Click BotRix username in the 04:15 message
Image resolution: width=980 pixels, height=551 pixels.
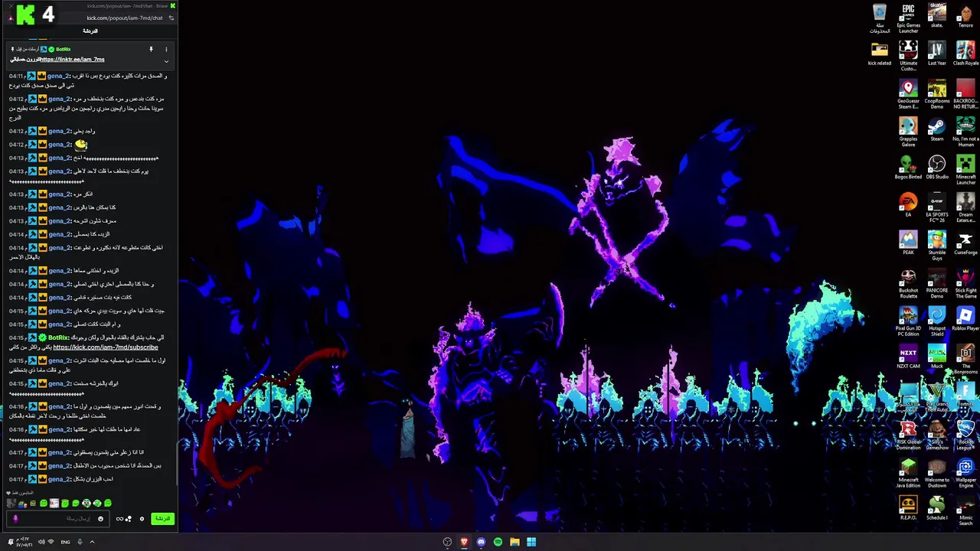click(x=58, y=337)
